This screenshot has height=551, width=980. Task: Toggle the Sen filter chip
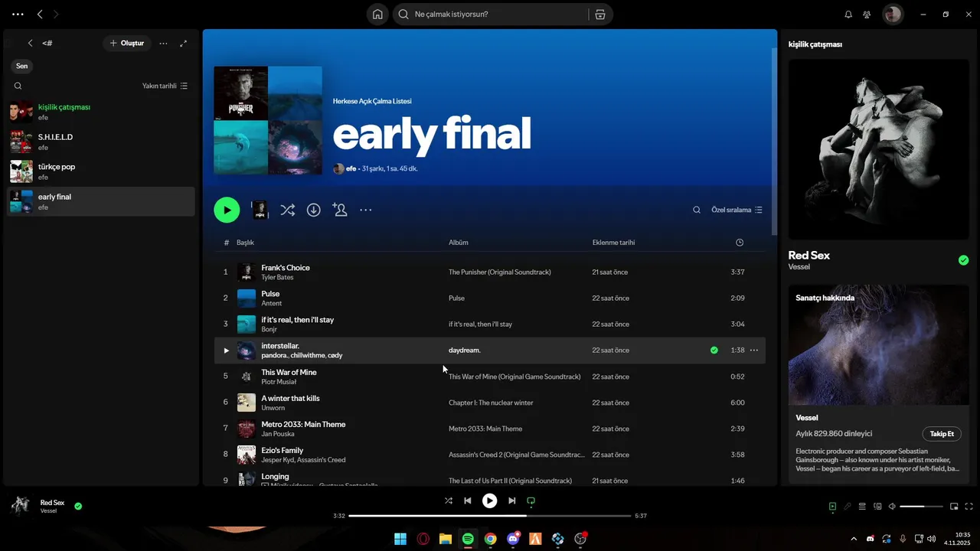click(22, 66)
